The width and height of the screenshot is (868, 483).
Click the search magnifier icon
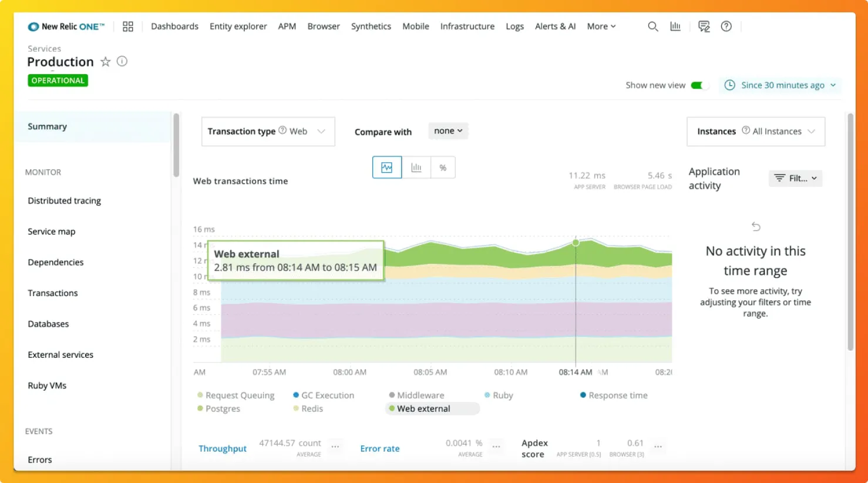(x=652, y=26)
